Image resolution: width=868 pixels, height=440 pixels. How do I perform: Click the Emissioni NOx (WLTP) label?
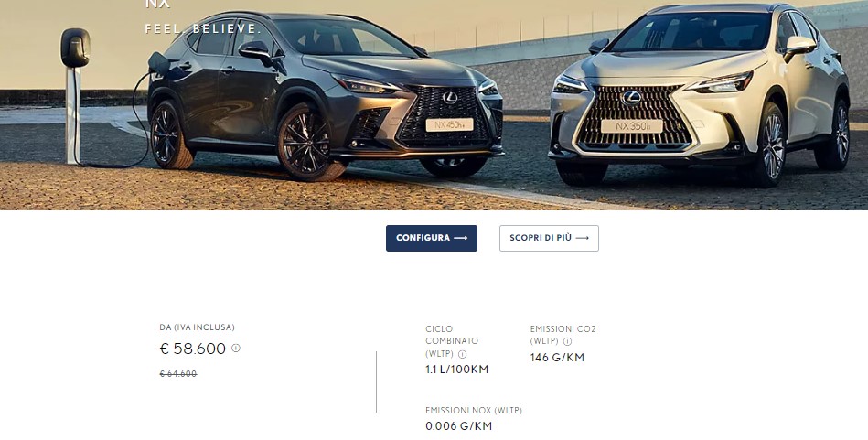(473, 411)
